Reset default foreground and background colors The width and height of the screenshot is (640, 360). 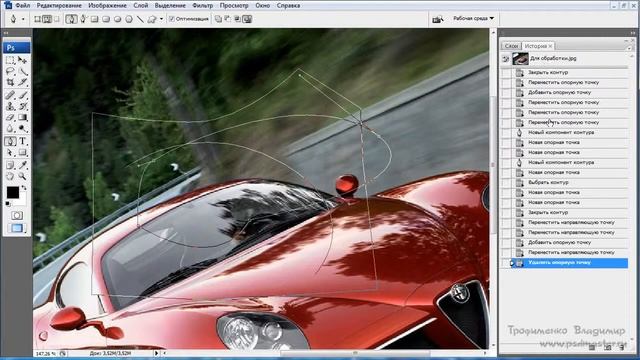tap(7, 203)
